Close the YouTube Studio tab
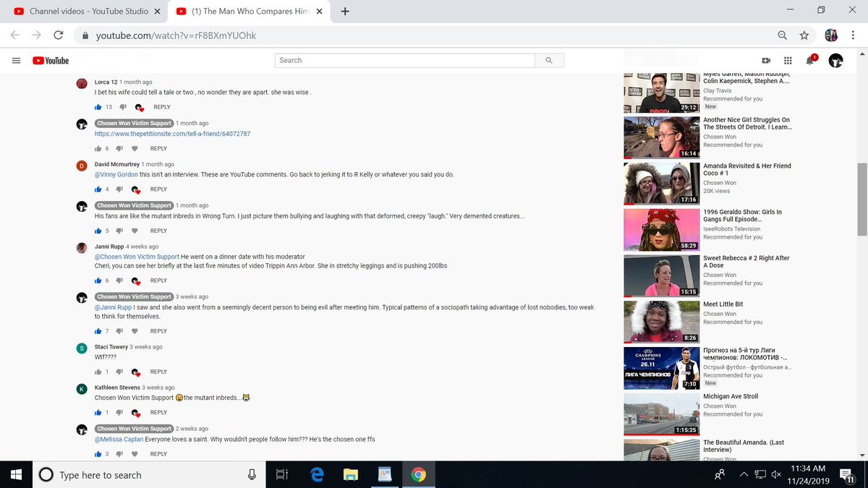The width and height of the screenshot is (868, 488). pyautogui.click(x=158, y=12)
